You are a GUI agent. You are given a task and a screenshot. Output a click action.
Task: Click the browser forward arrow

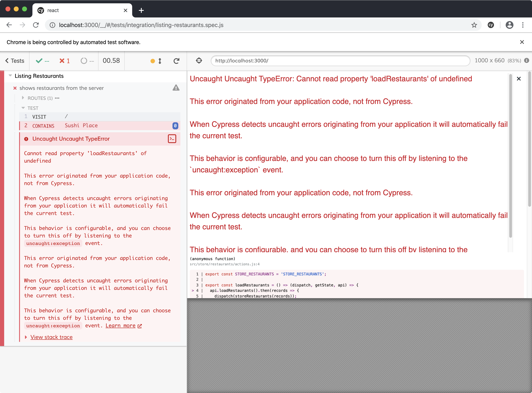[x=22, y=25]
